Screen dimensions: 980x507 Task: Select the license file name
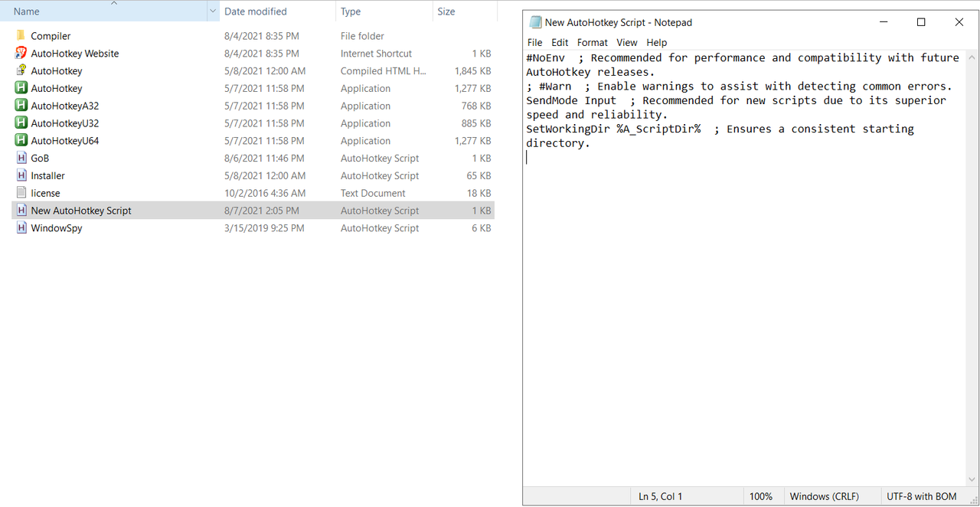coord(46,193)
